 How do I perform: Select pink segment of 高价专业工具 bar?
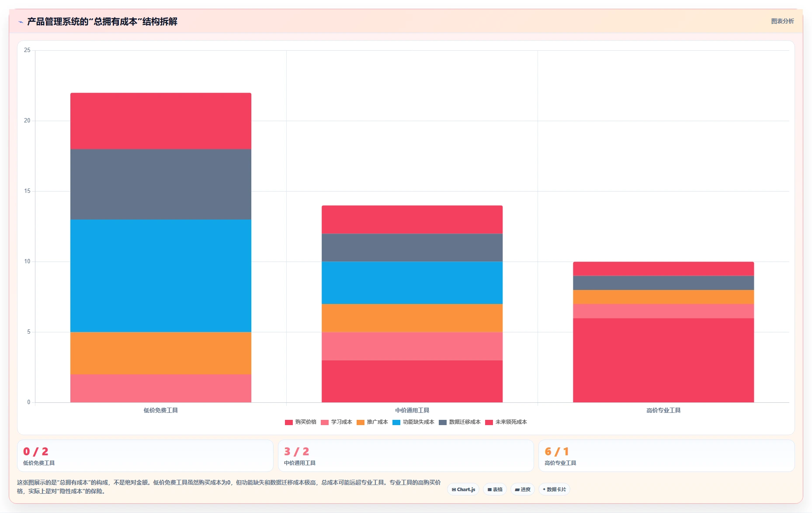coord(663,311)
